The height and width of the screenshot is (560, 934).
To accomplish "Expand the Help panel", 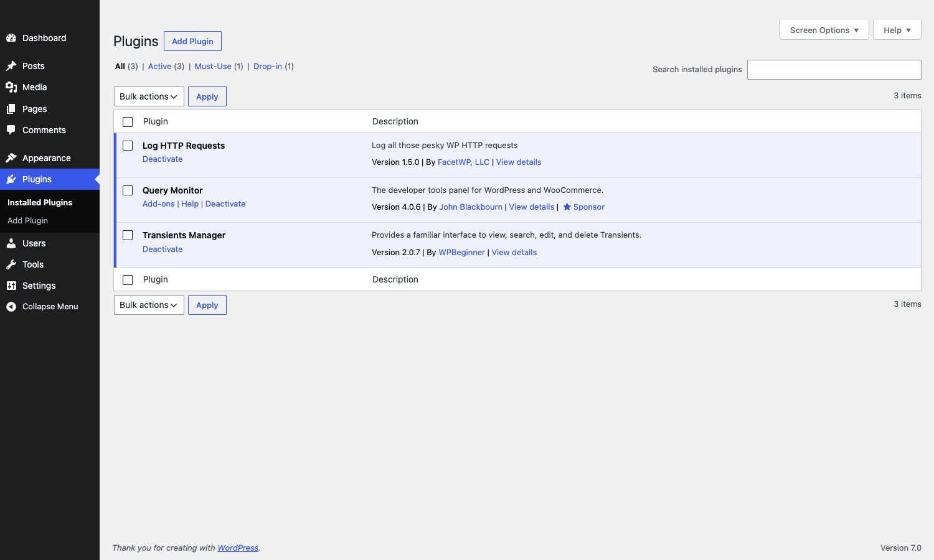I will [x=897, y=30].
